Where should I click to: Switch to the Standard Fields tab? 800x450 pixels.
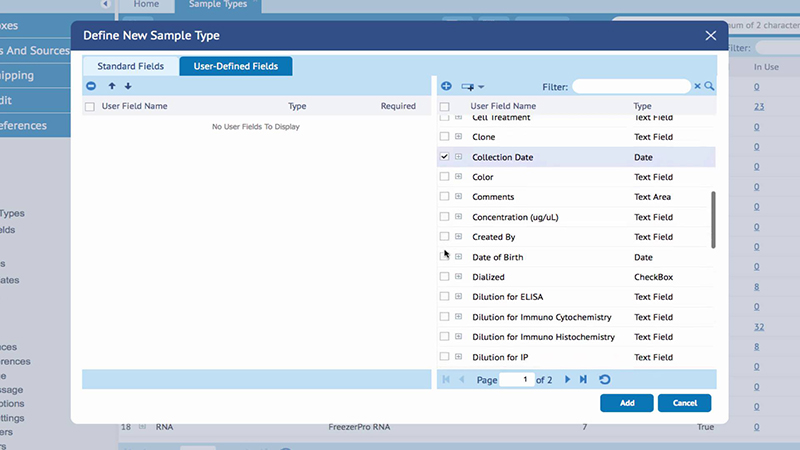point(131,67)
